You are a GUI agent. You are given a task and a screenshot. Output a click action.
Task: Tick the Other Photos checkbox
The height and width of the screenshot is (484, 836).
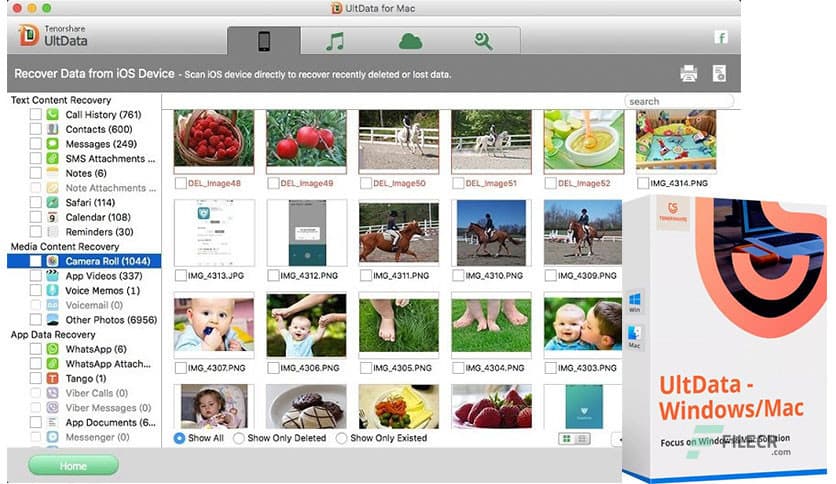36,319
